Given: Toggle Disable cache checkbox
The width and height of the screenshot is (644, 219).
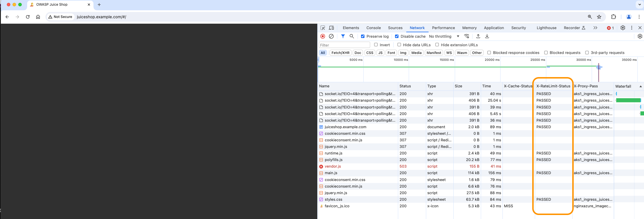Looking at the screenshot, I should pyautogui.click(x=397, y=36).
